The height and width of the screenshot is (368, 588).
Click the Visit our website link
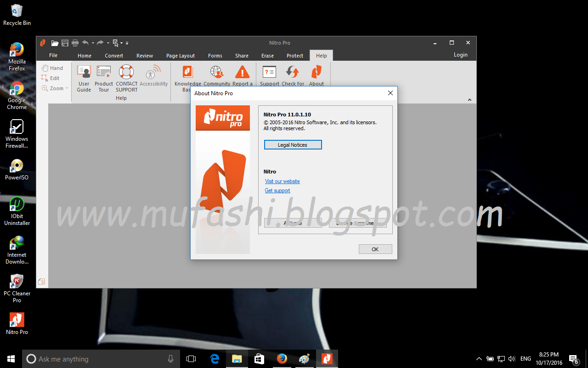click(283, 181)
